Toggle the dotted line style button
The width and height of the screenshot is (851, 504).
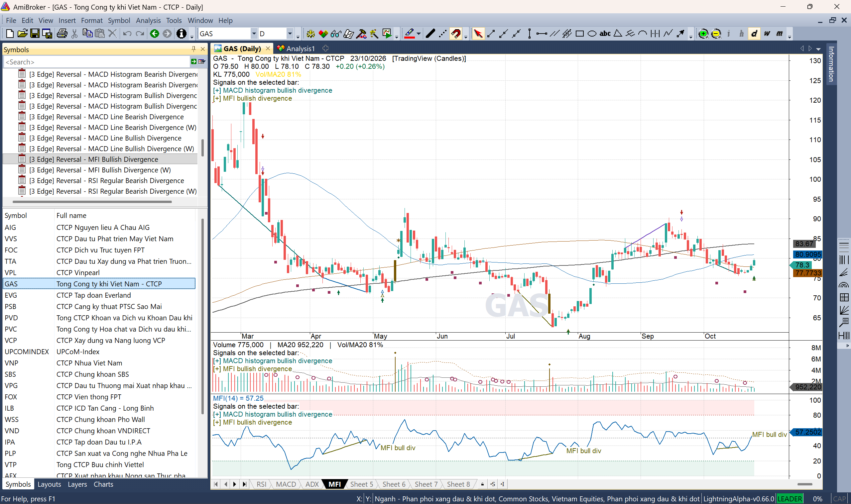click(x=443, y=34)
